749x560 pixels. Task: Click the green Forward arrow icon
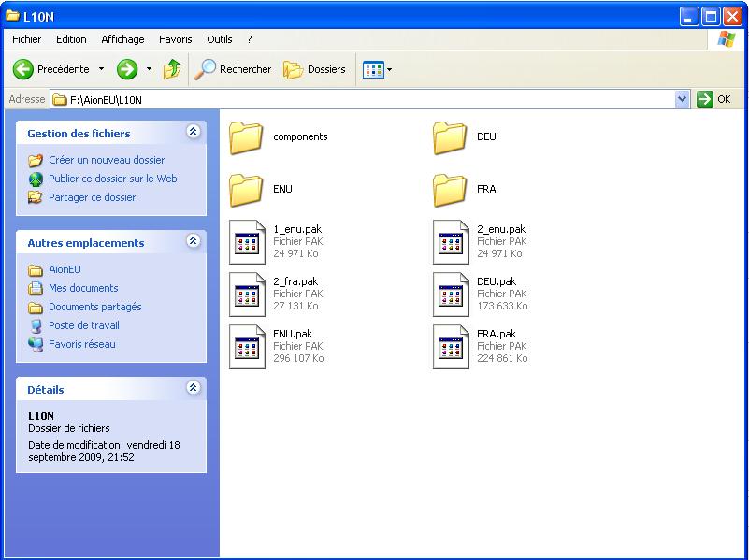(x=127, y=70)
